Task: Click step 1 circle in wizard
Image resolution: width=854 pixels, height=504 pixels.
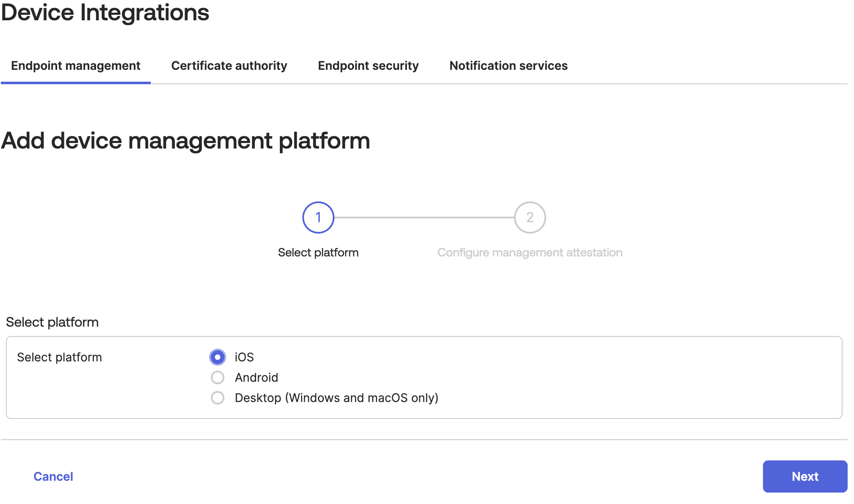Action: (x=318, y=218)
